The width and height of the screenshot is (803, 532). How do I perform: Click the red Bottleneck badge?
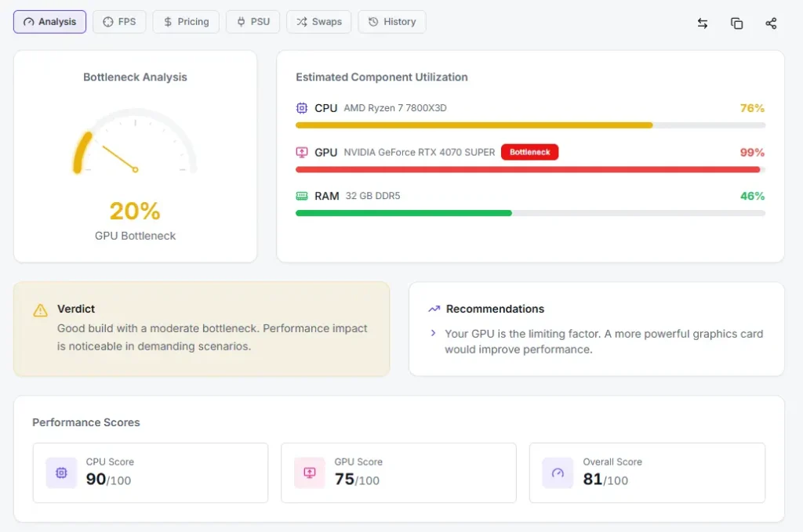(x=529, y=152)
